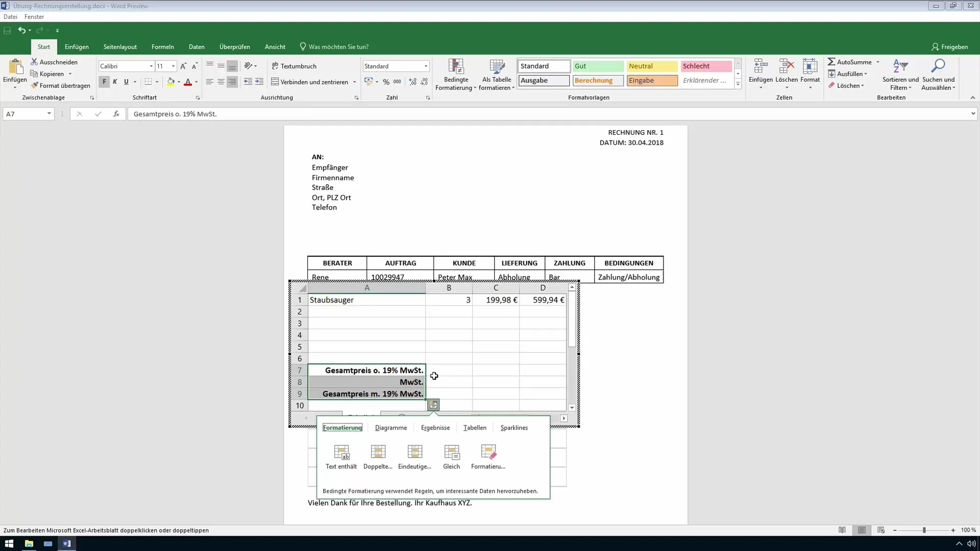Open Bedingte Formatierung in ribbon

coord(456,74)
